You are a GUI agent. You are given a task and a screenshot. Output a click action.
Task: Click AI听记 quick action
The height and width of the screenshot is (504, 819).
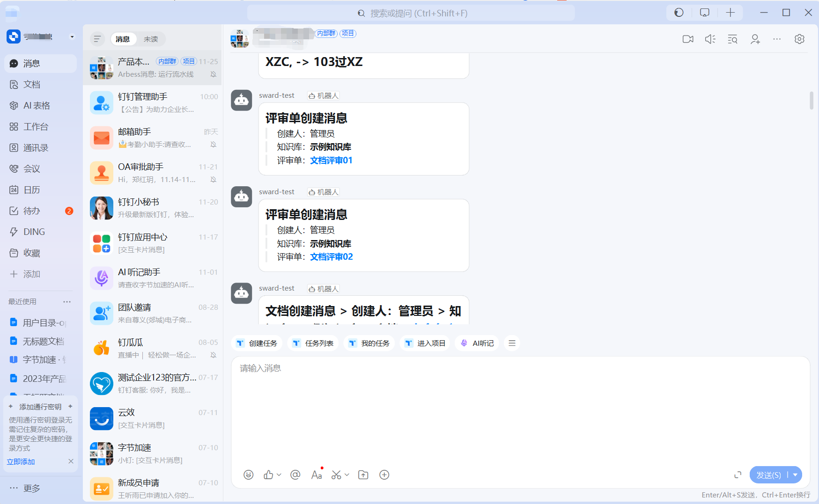coord(477,343)
